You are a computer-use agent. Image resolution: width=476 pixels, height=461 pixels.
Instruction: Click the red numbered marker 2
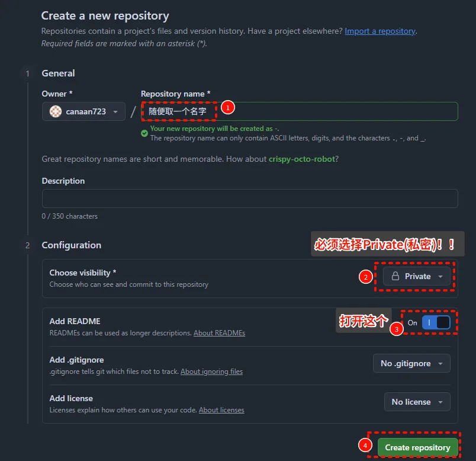click(x=366, y=277)
